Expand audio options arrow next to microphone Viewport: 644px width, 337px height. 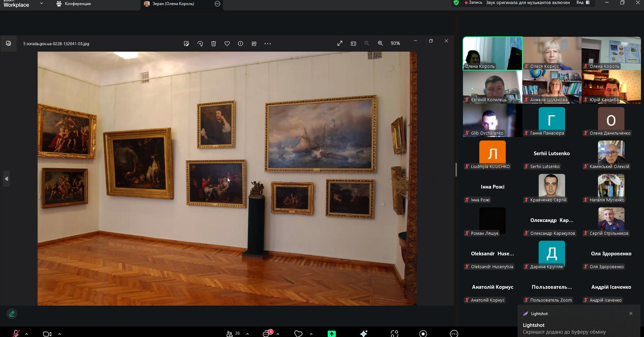tap(27, 334)
